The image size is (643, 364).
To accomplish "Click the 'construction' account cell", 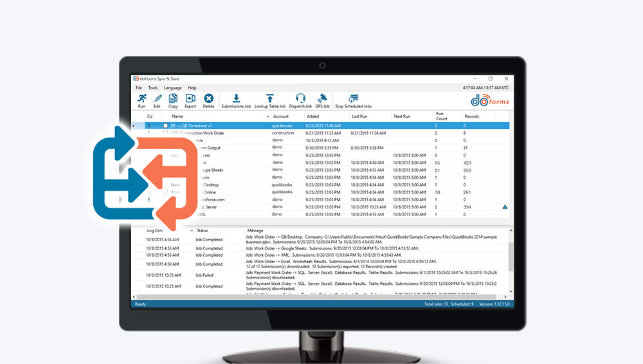I will (x=283, y=133).
